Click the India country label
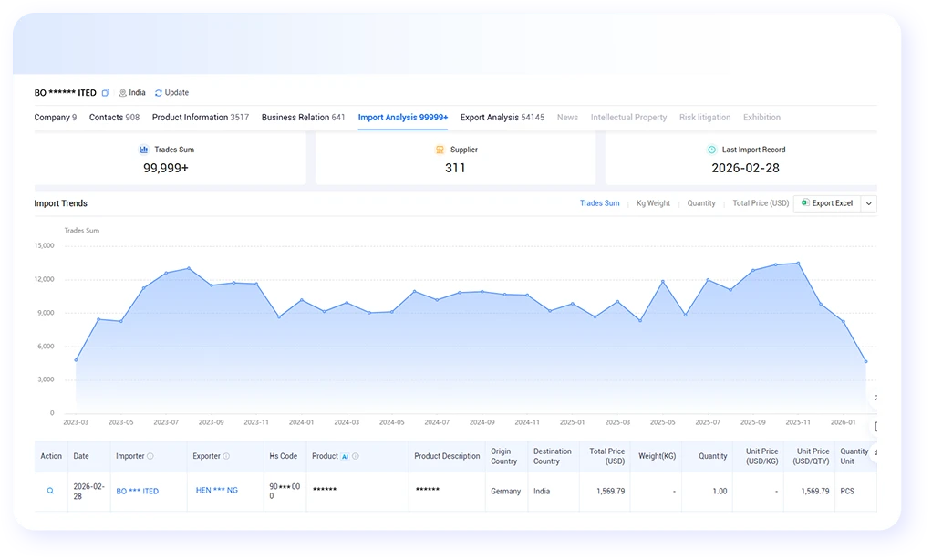 [x=137, y=93]
